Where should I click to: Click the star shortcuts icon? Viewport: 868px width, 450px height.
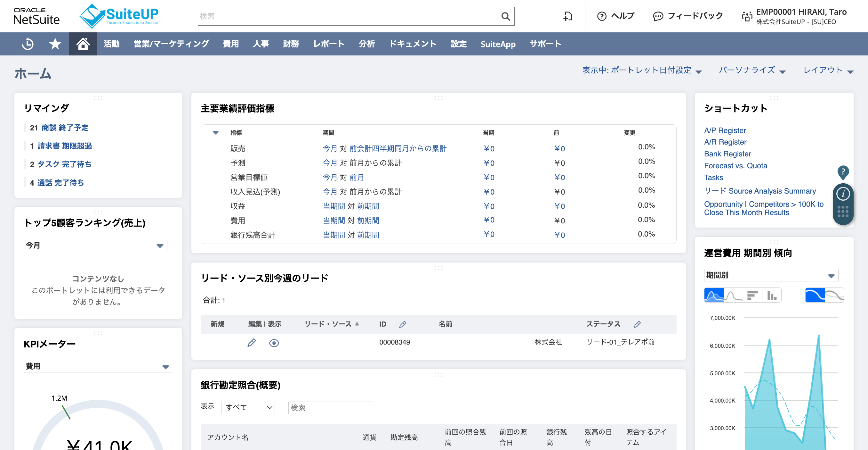click(x=55, y=44)
